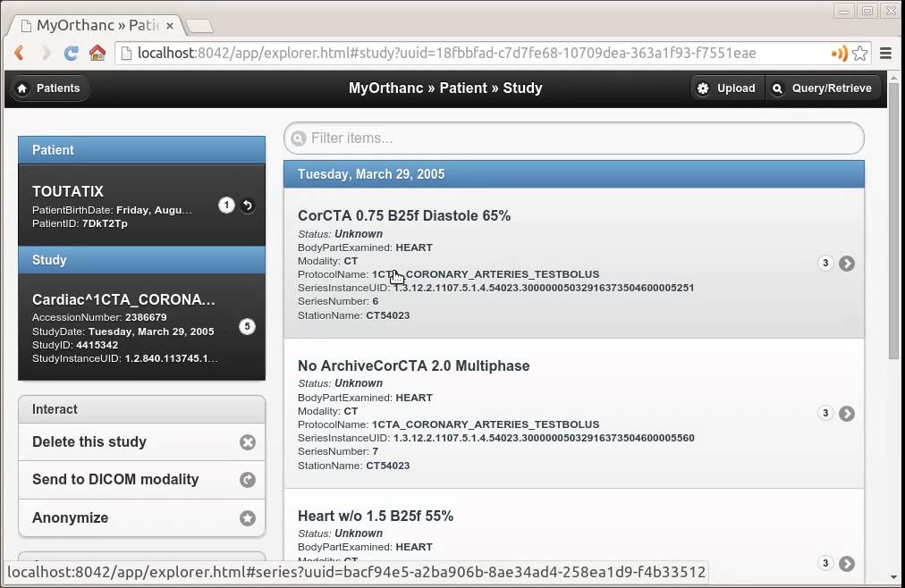Viewport: 905px width, 588px height.
Task: Click StudyID 4415342 text
Action: pyautogui.click(x=75, y=345)
